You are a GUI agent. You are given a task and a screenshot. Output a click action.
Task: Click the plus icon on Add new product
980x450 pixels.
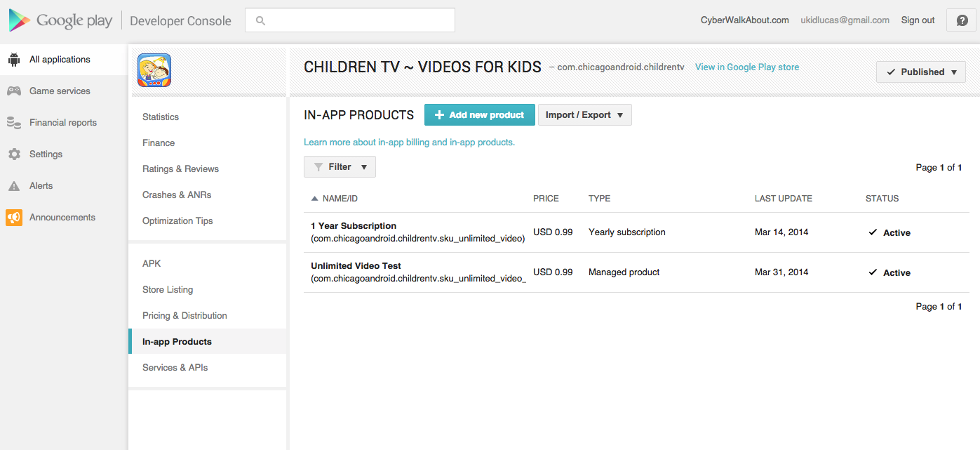tap(439, 115)
